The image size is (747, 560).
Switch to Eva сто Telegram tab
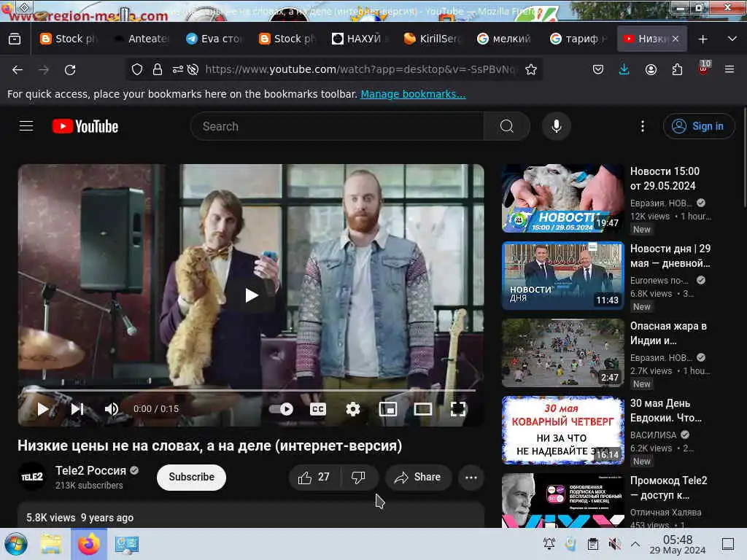(x=215, y=39)
